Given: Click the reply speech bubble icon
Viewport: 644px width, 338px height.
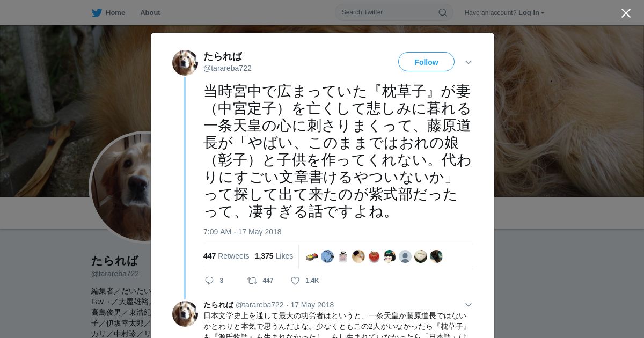Looking at the screenshot, I should pos(209,281).
